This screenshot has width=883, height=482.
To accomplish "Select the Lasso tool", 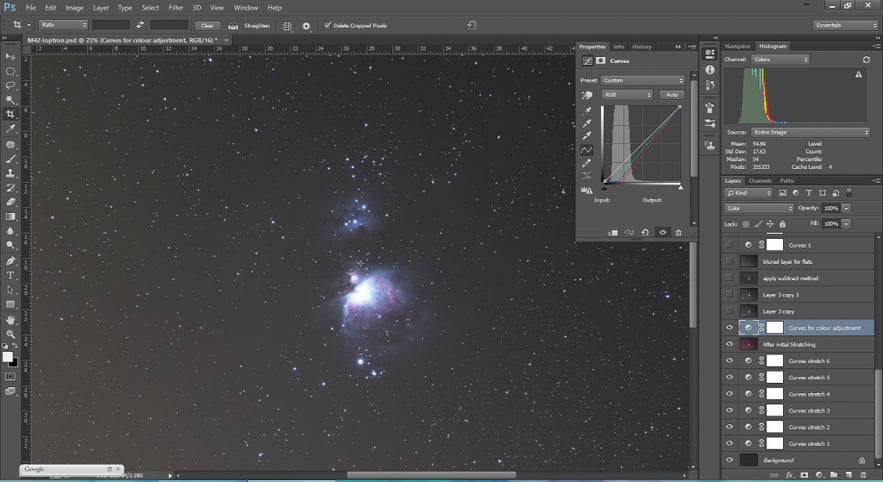I will [x=10, y=86].
